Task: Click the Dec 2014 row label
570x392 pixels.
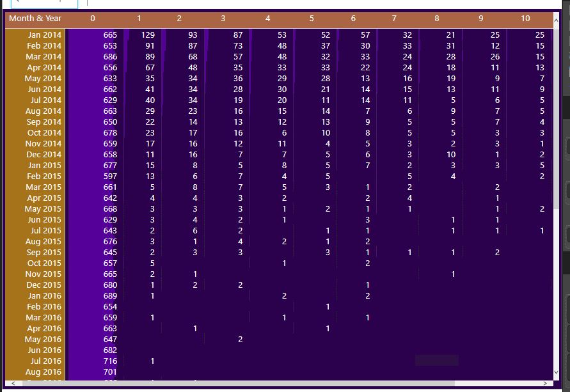Action: (44, 154)
